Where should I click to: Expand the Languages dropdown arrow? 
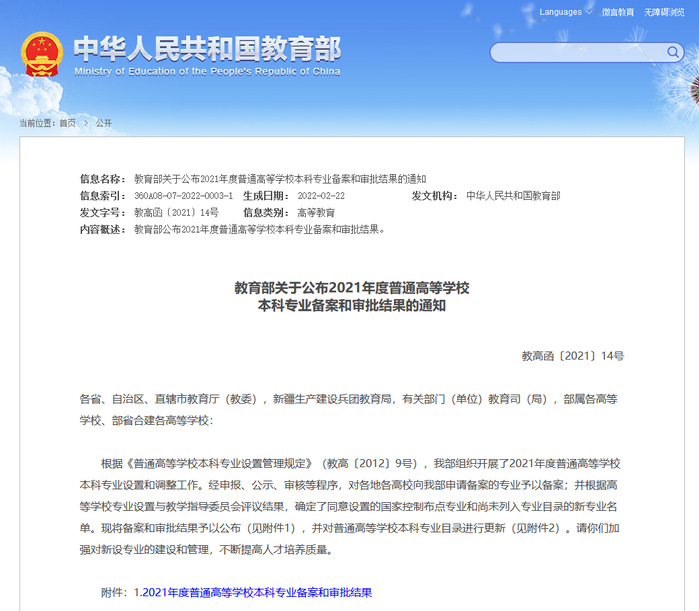[x=591, y=13]
